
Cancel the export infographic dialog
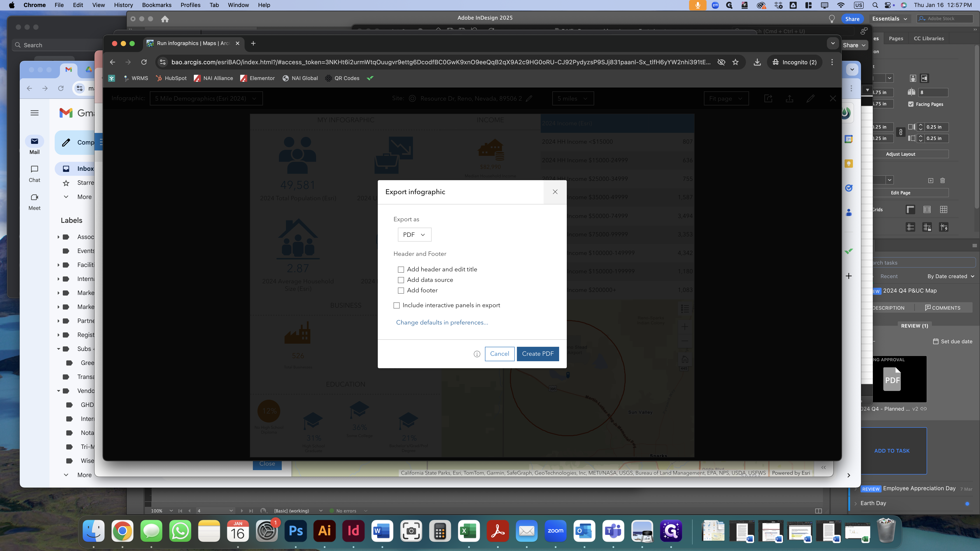[x=499, y=354]
